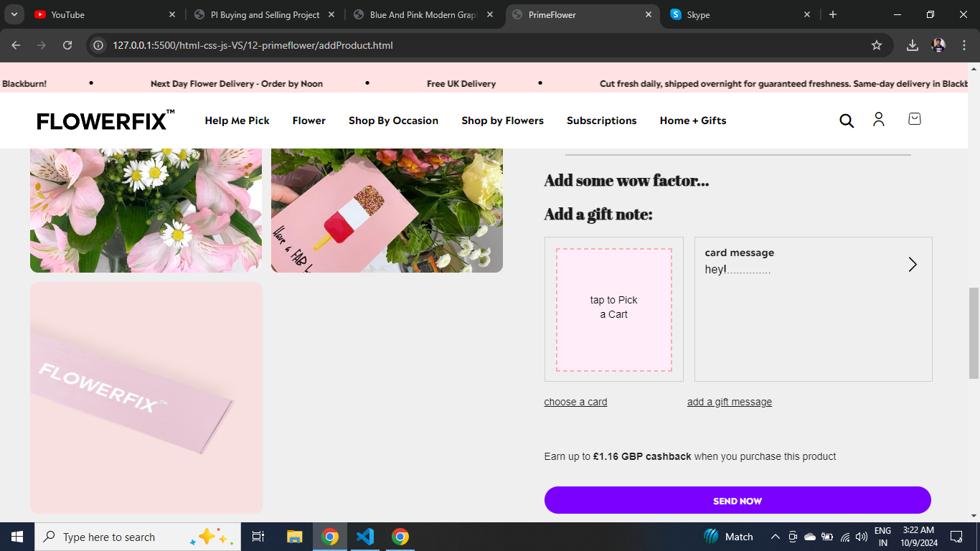The width and height of the screenshot is (980, 551).
Task: Open the site search magnifier icon
Action: [x=847, y=121]
